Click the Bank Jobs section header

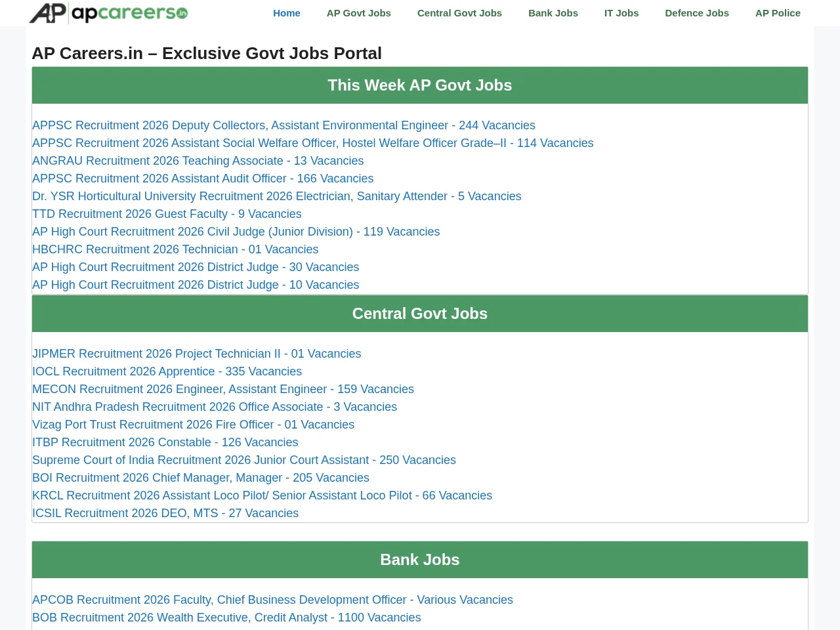pos(420,560)
